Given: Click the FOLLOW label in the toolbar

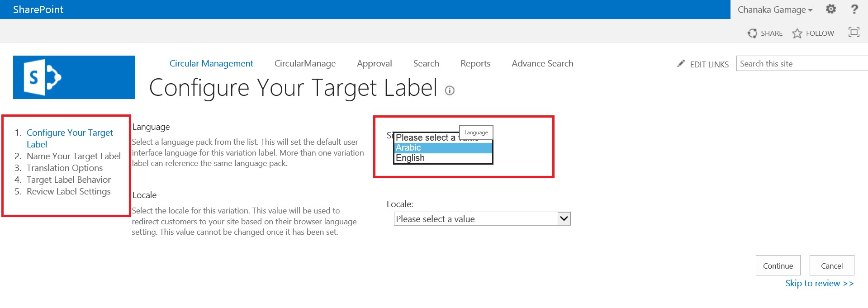Looking at the screenshot, I should 820,33.
